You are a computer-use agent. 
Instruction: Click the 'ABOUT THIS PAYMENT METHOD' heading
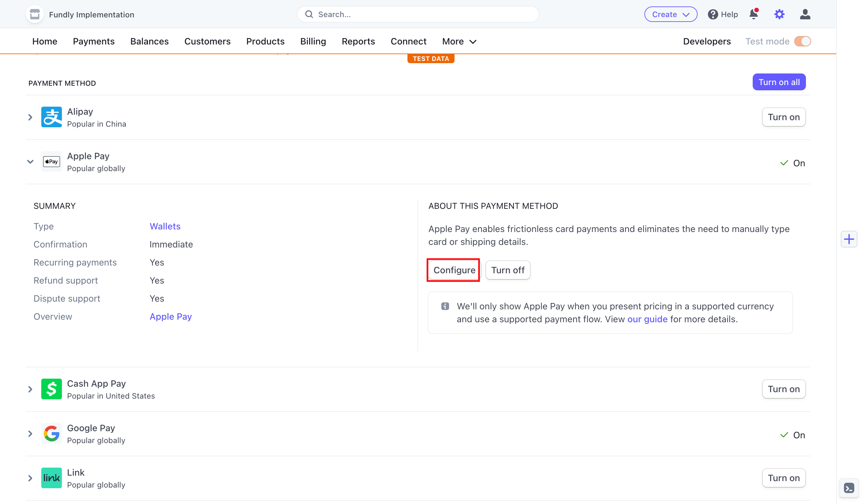(493, 206)
